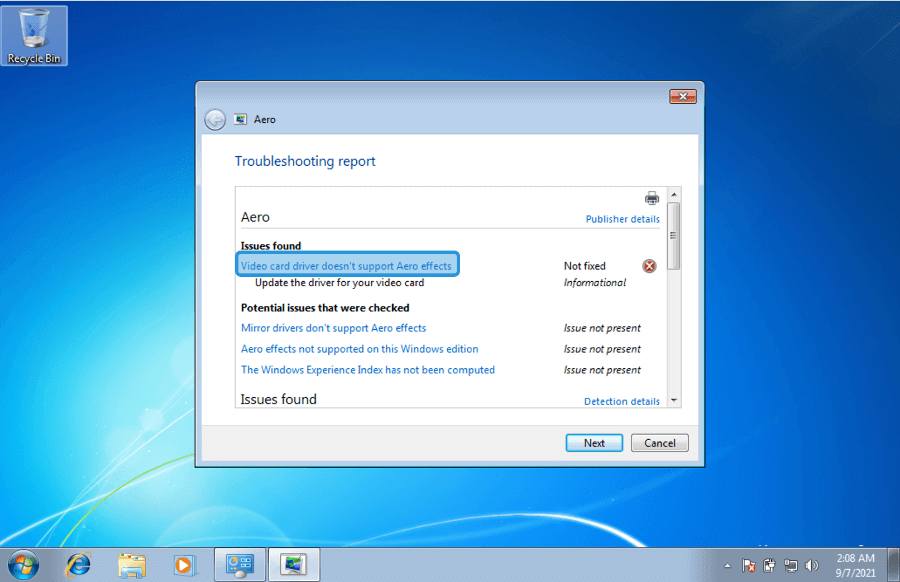The image size is (900, 582).
Task: Click the back arrow in Aero dialog
Action: pos(215,119)
